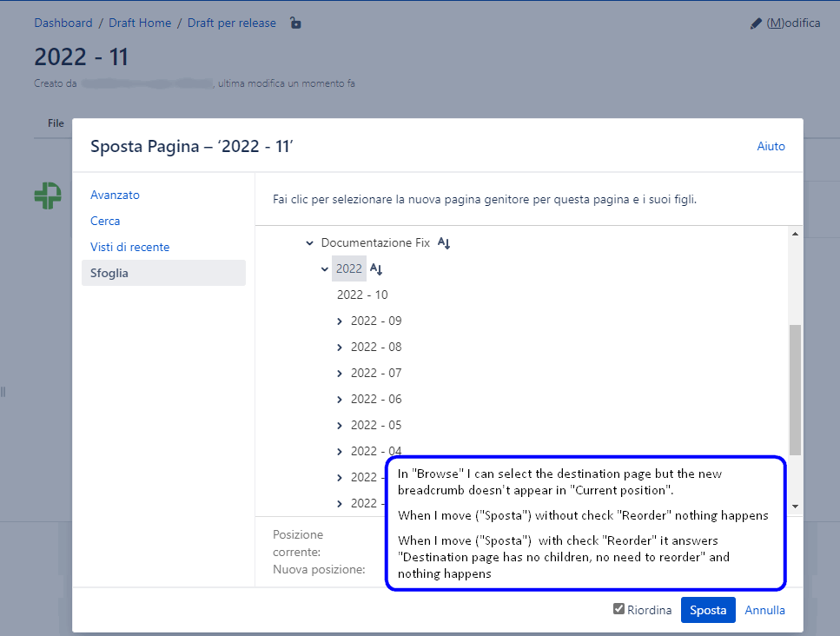Go to Draft Home breadcrumb
The height and width of the screenshot is (636, 840).
point(140,23)
